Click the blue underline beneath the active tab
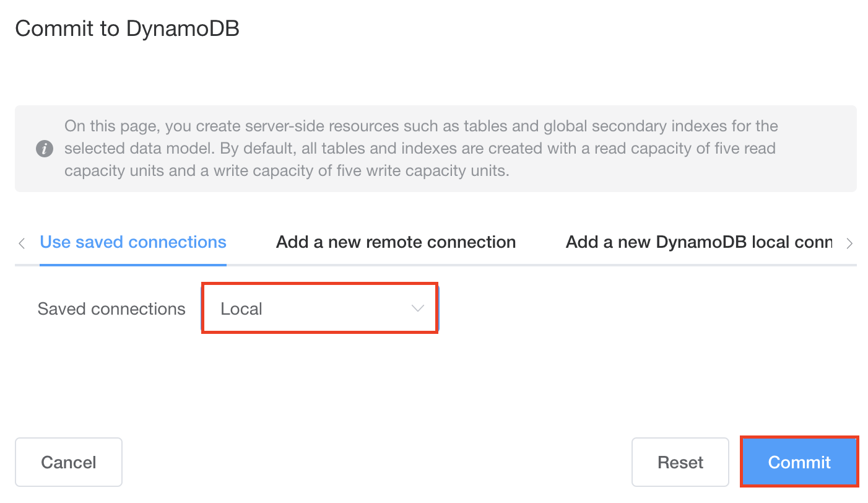 (133, 265)
